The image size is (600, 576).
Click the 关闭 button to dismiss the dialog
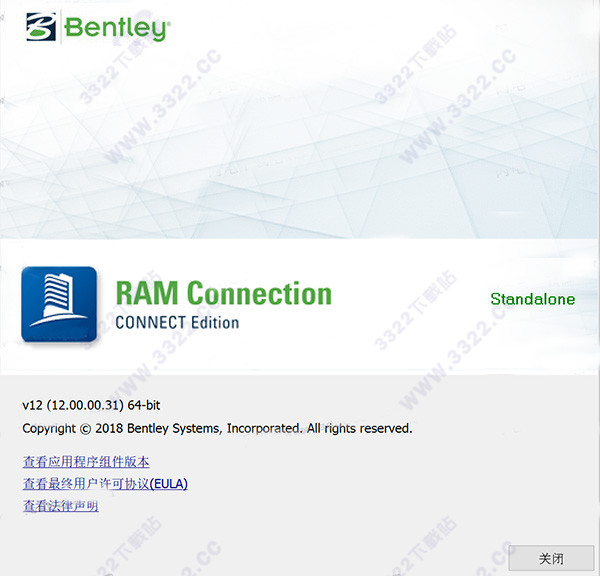551,558
